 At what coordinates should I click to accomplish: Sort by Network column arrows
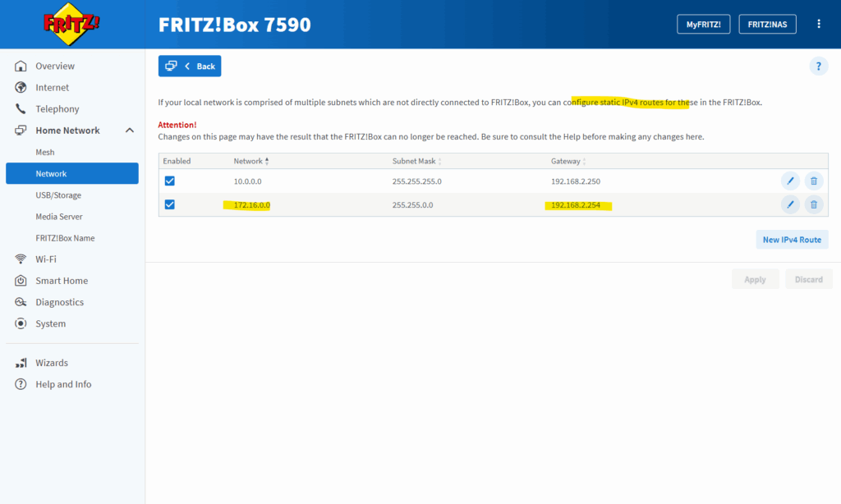(267, 162)
